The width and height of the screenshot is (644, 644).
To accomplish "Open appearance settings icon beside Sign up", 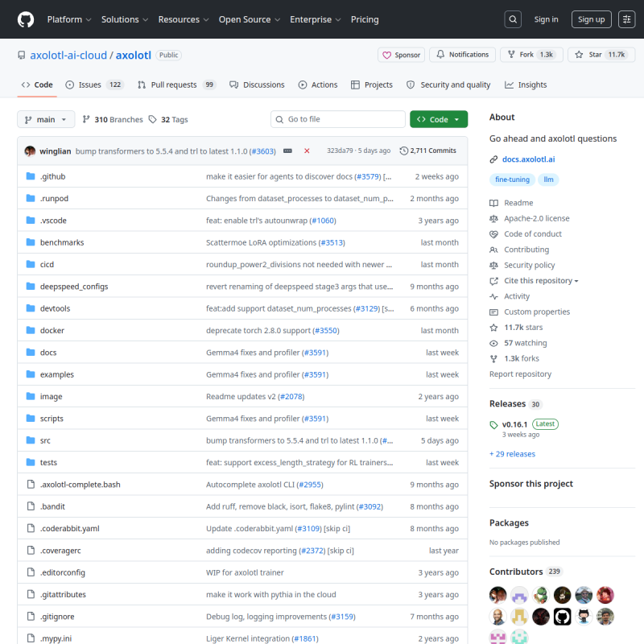I will click(626, 19).
